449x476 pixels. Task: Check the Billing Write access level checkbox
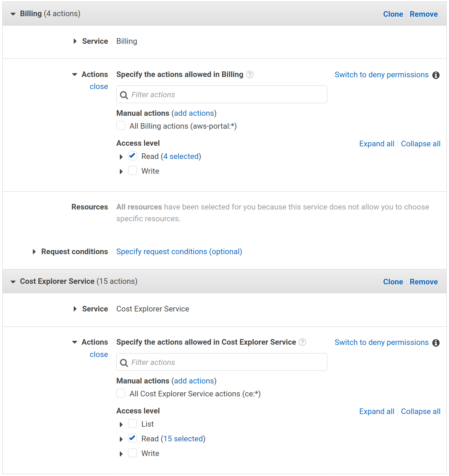[133, 170]
